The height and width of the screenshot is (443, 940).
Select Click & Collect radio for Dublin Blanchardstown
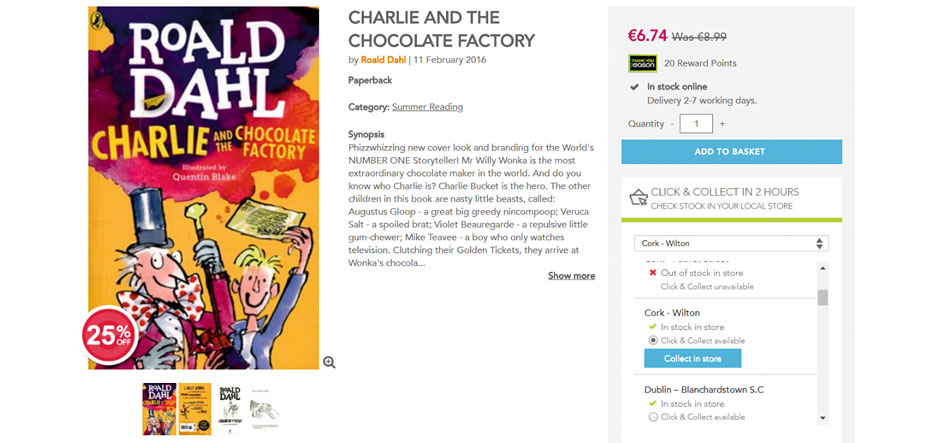click(x=653, y=417)
